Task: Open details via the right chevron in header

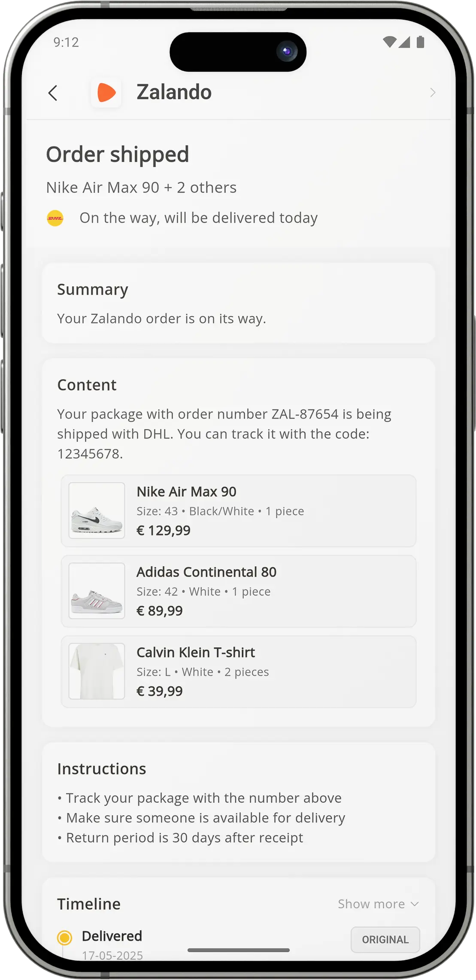Action: pyautogui.click(x=433, y=93)
